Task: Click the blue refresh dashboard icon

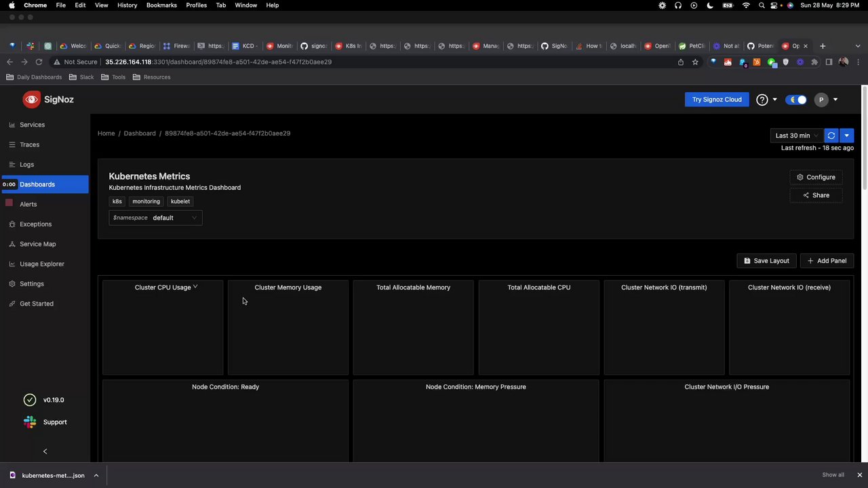Action: point(831,136)
